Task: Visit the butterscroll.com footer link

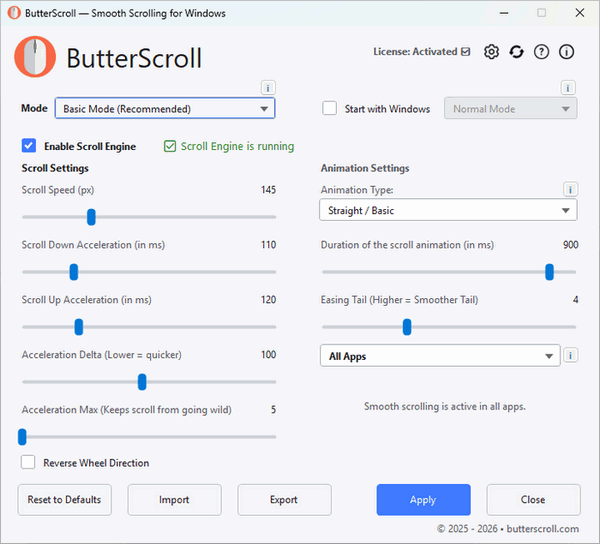Action: coord(543,529)
